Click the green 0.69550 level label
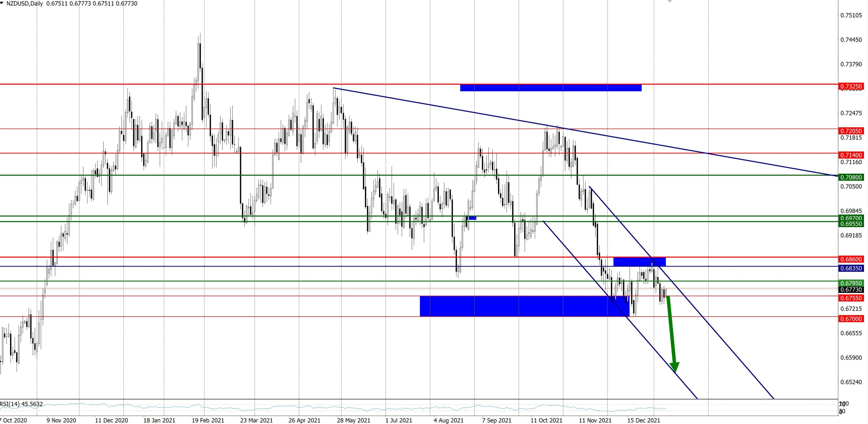Viewport: 868px width, 424px height. click(x=851, y=224)
